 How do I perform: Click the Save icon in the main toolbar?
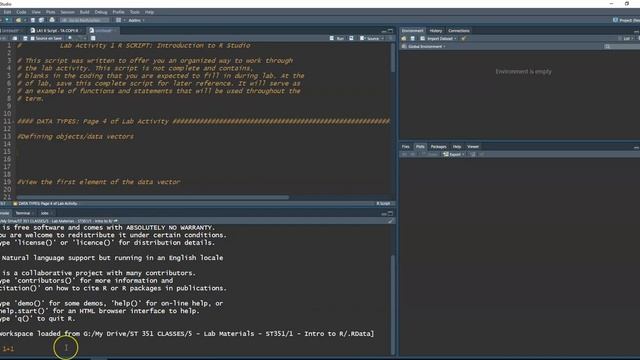coord(33,20)
